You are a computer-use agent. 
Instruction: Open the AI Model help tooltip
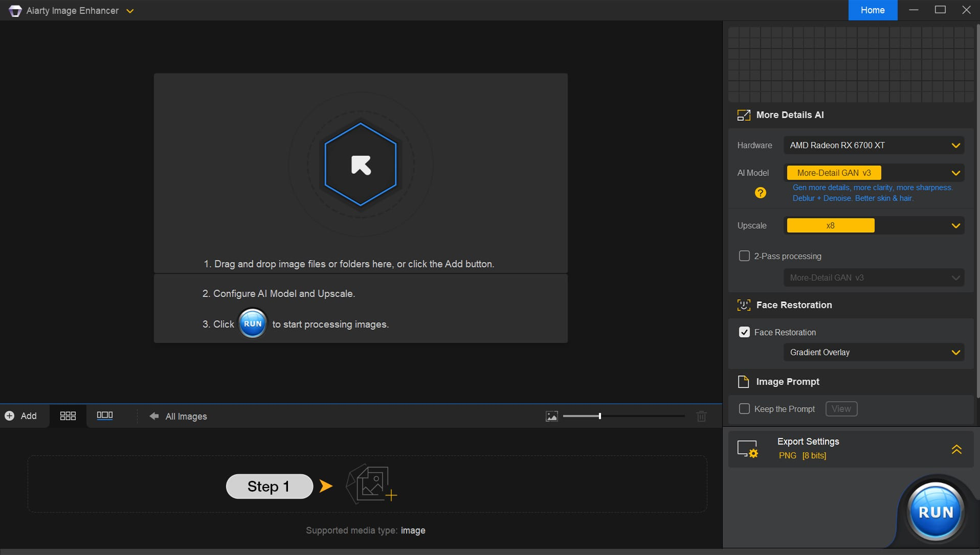761,193
